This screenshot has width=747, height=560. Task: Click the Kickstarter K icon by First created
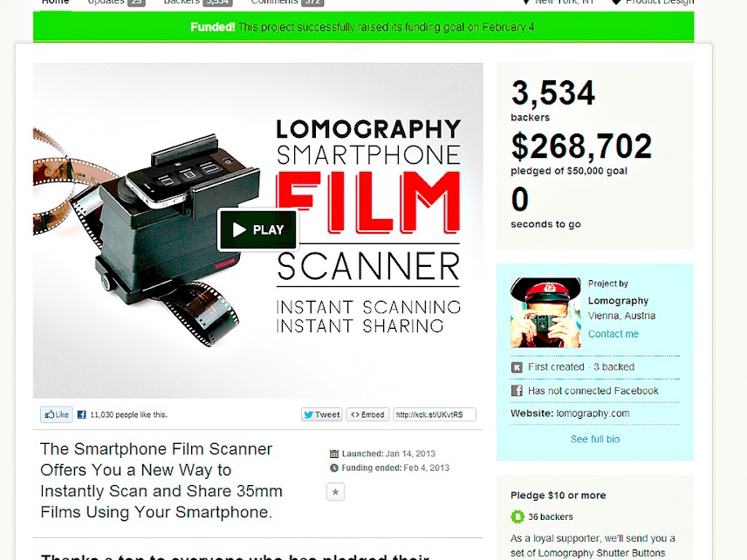(517, 367)
